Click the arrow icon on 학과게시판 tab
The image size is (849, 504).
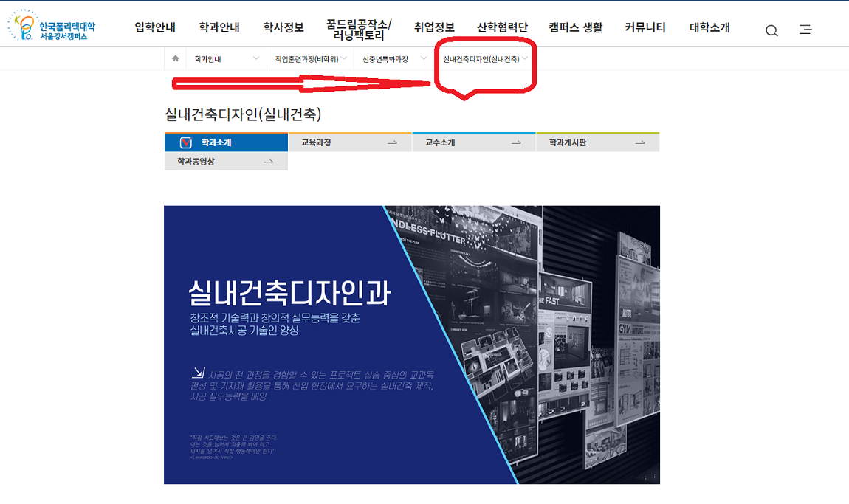pyautogui.click(x=640, y=142)
